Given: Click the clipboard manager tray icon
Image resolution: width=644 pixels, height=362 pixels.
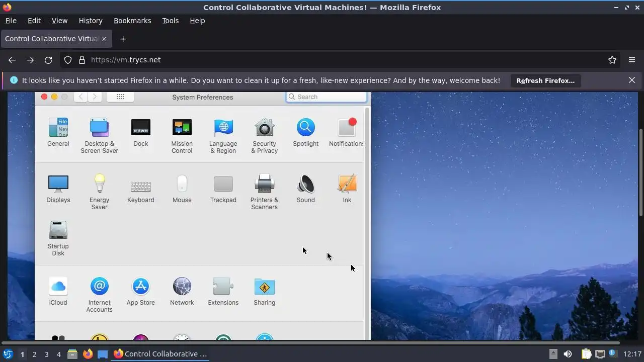Looking at the screenshot, I should 586,354.
